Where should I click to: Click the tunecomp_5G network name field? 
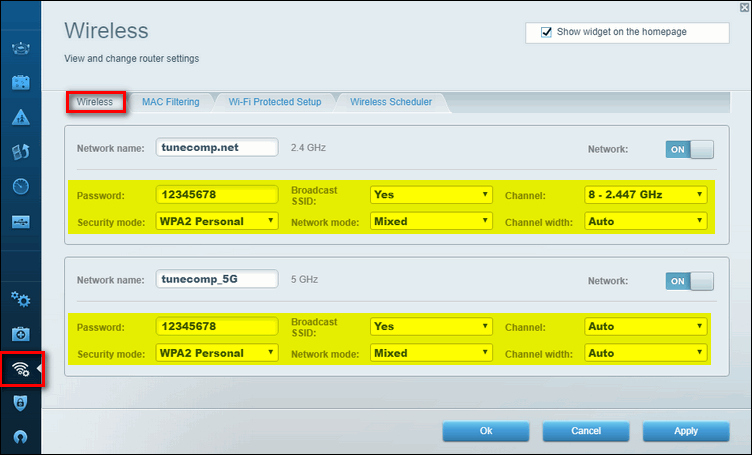point(216,280)
